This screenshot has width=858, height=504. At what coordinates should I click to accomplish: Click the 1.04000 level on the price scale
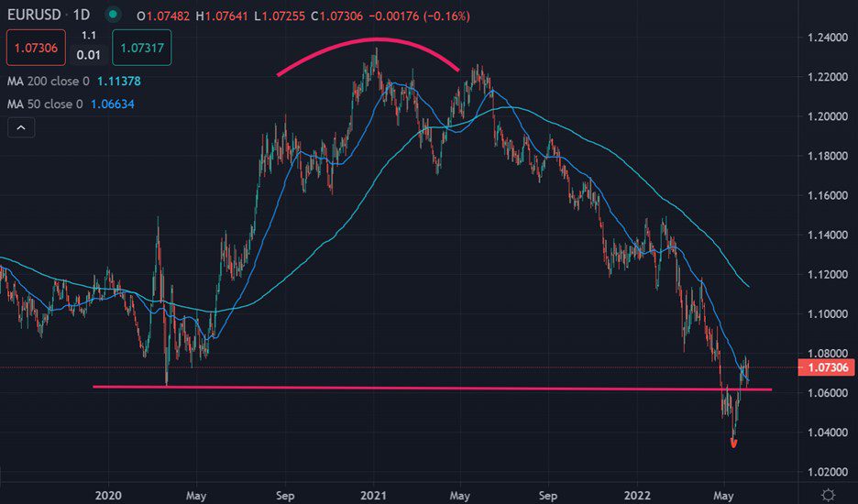(x=829, y=432)
